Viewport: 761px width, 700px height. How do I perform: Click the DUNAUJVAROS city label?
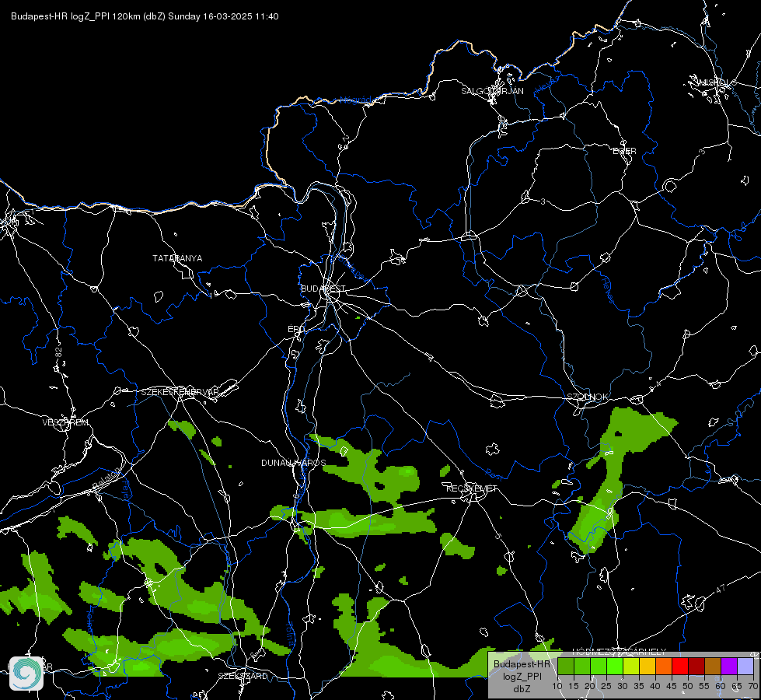294,463
